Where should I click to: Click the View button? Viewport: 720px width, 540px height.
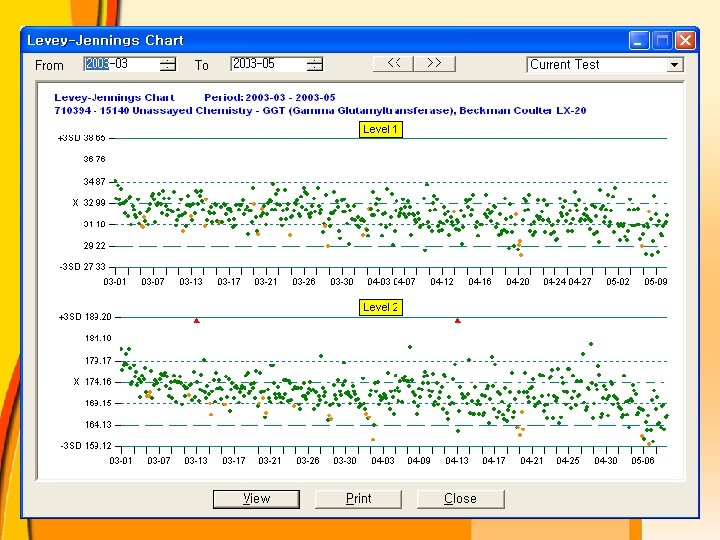point(256,499)
